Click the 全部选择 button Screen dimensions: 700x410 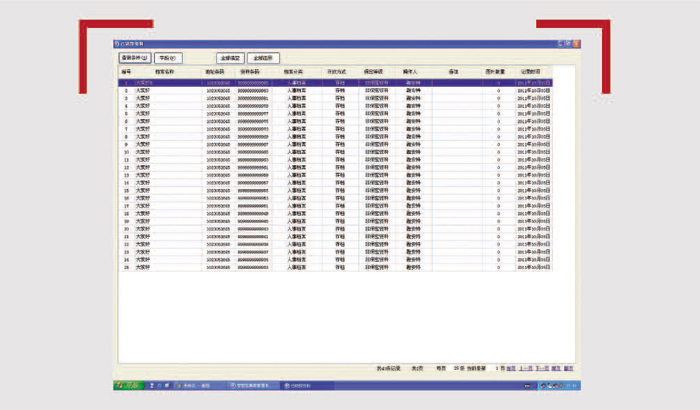[x=263, y=58]
